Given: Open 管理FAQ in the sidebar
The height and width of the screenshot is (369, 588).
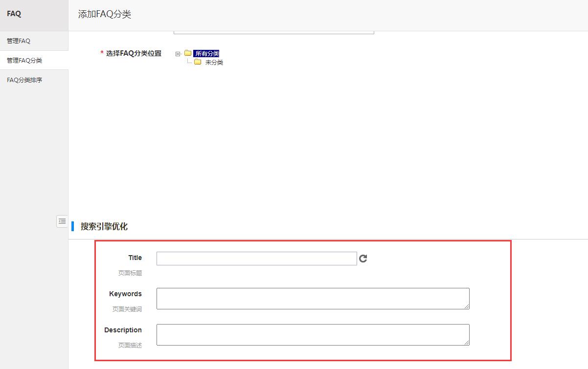Looking at the screenshot, I should tap(19, 41).
